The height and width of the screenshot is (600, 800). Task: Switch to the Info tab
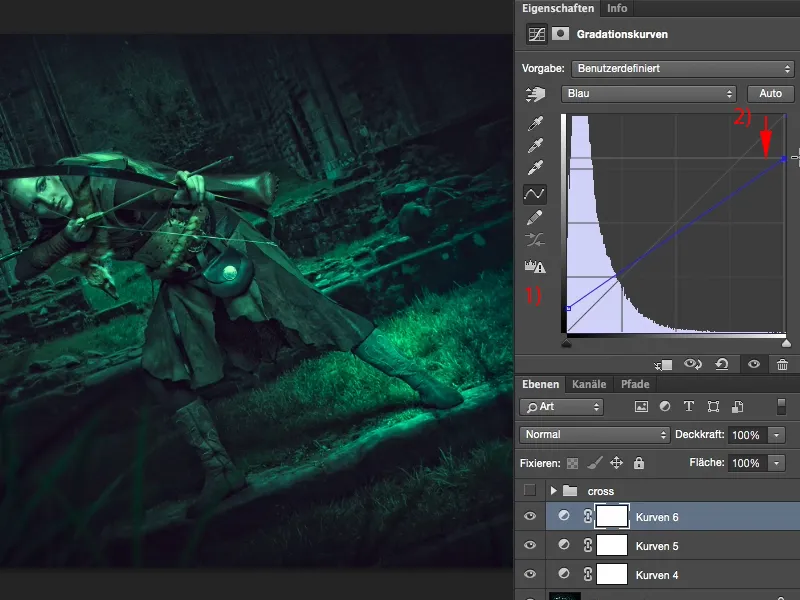(617, 8)
